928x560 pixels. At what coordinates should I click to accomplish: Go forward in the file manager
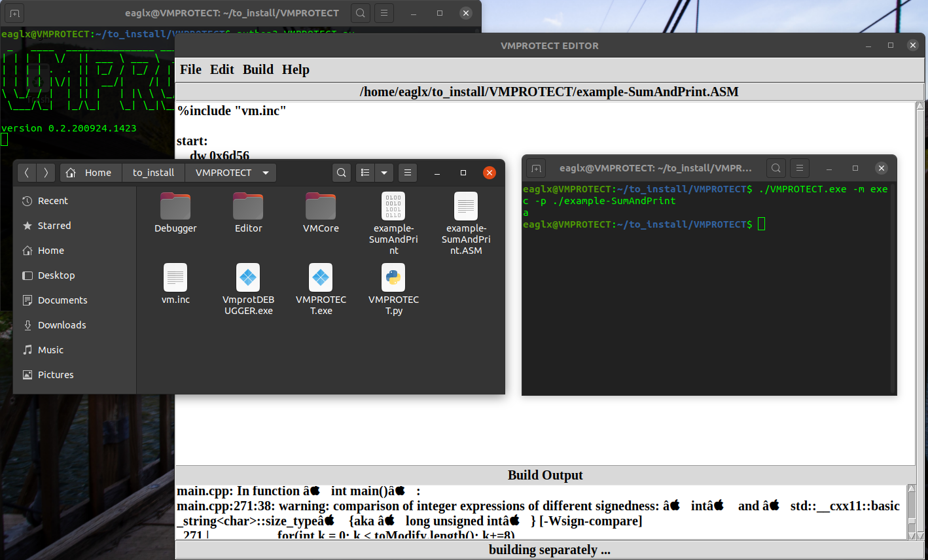[46, 173]
